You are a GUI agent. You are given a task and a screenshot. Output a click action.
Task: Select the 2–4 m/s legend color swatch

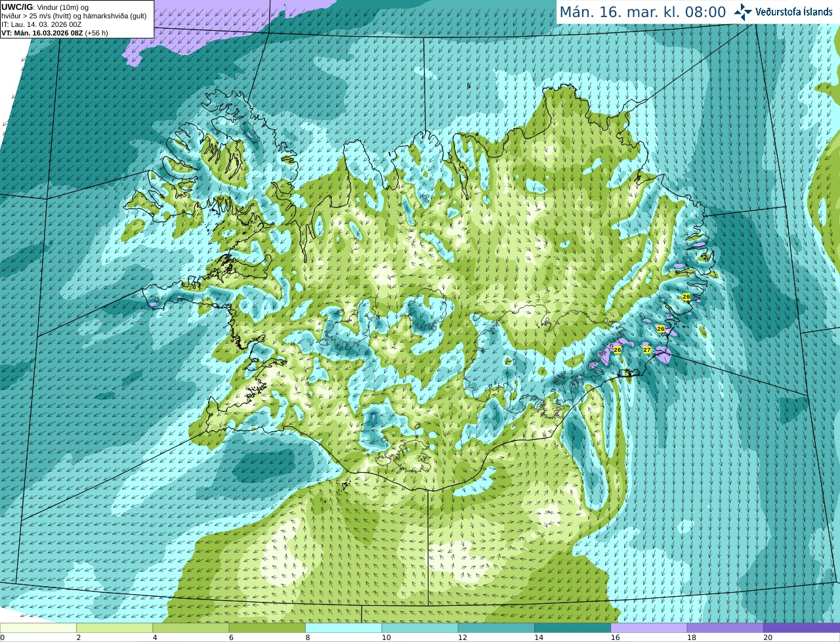tap(114, 628)
